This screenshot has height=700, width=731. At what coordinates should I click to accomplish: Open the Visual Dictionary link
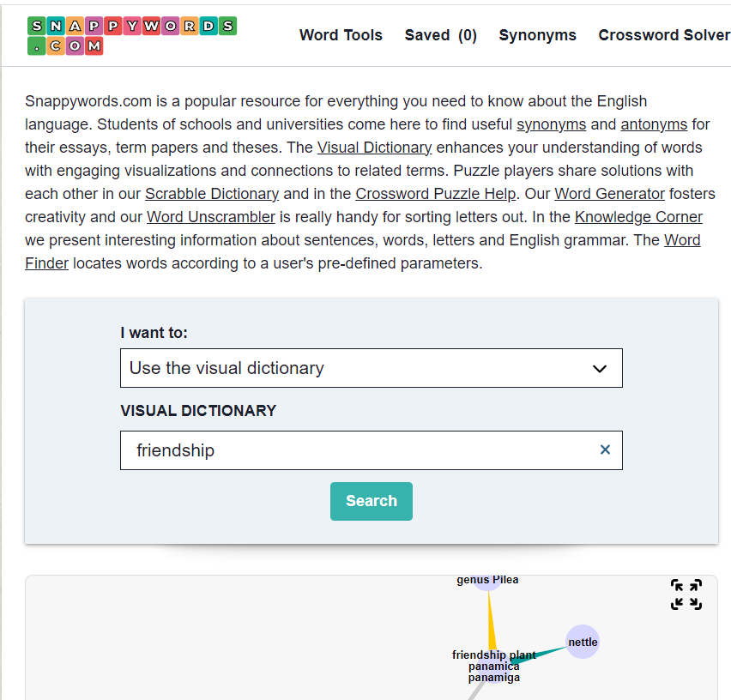tap(374, 148)
